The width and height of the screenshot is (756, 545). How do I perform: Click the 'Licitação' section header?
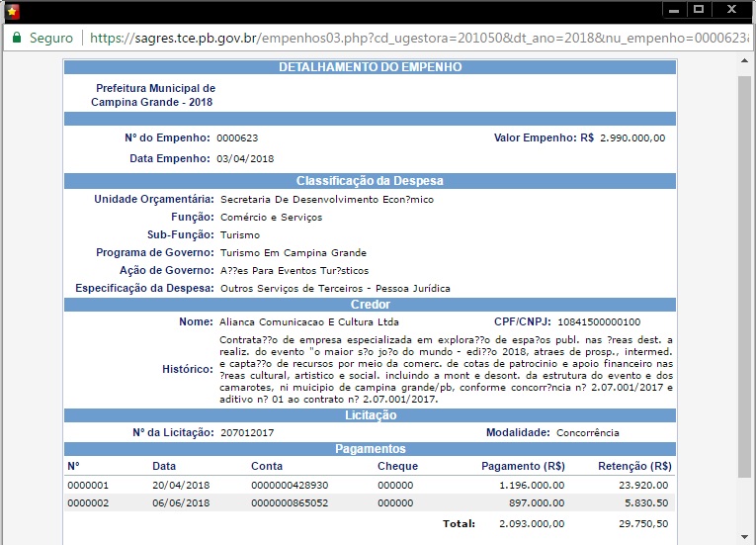click(371, 415)
